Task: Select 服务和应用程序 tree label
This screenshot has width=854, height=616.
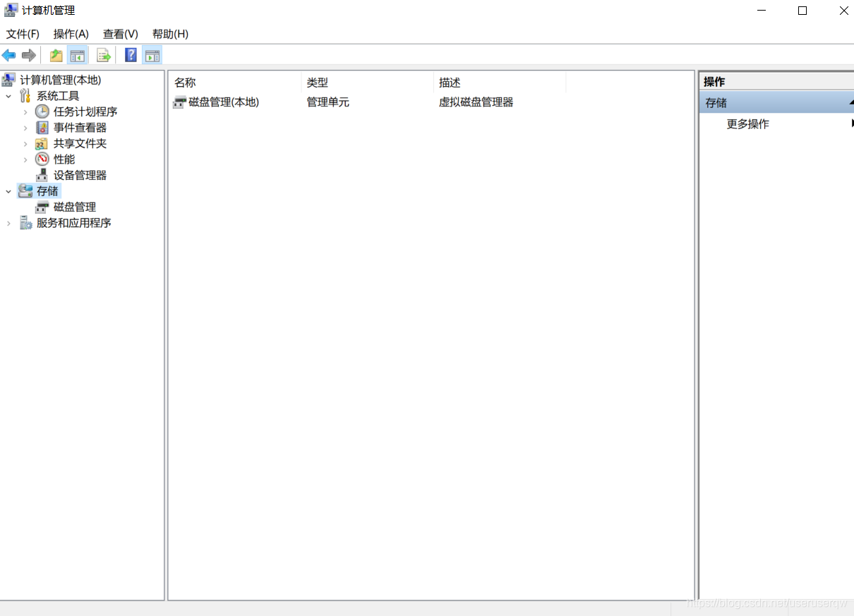Action: point(74,223)
